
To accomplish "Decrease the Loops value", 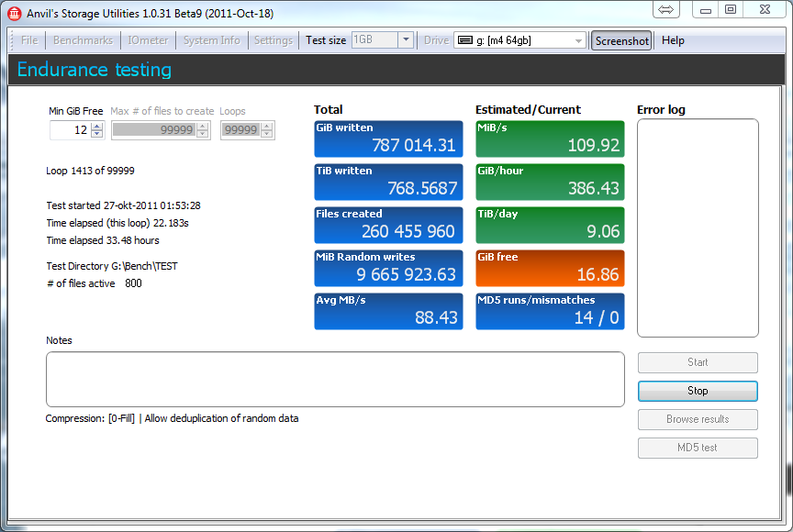I will coord(266,134).
